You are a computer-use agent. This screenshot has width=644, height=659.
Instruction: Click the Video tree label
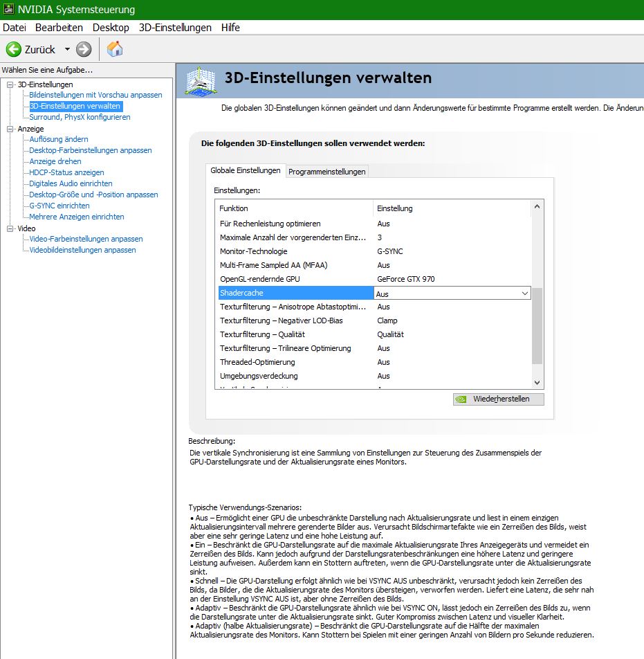click(x=26, y=228)
